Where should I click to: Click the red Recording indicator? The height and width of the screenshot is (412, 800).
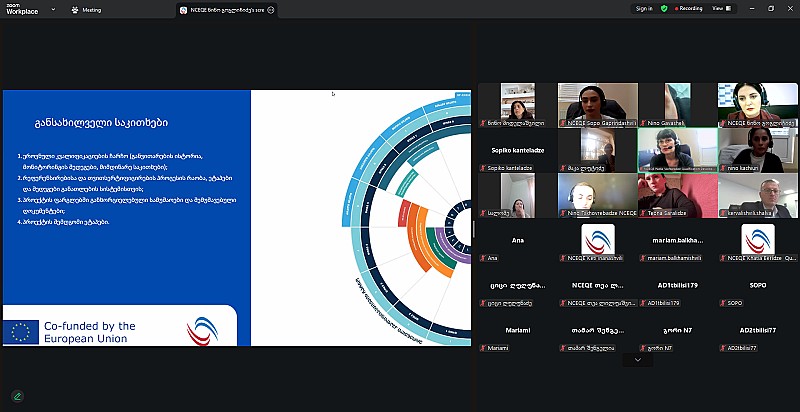(x=688, y=9)
